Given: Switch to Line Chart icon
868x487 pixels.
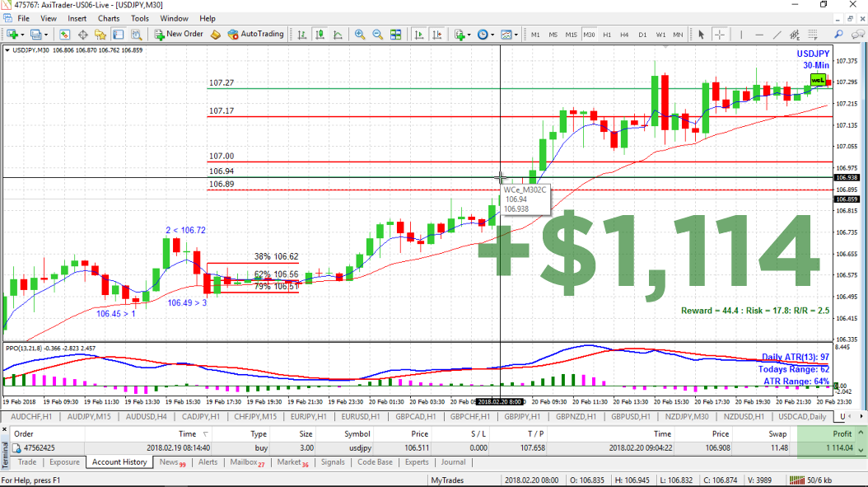Looking at the screenshot, I should 338,35.
